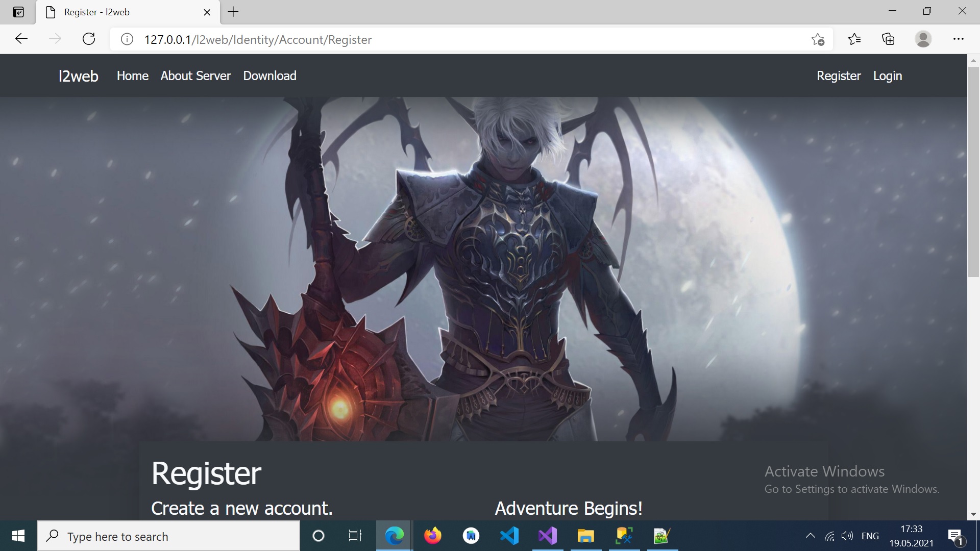The width and height of the screenshot is (980, 551).
Task: Open the tab actions menu icon
Action: click(18, 12)
